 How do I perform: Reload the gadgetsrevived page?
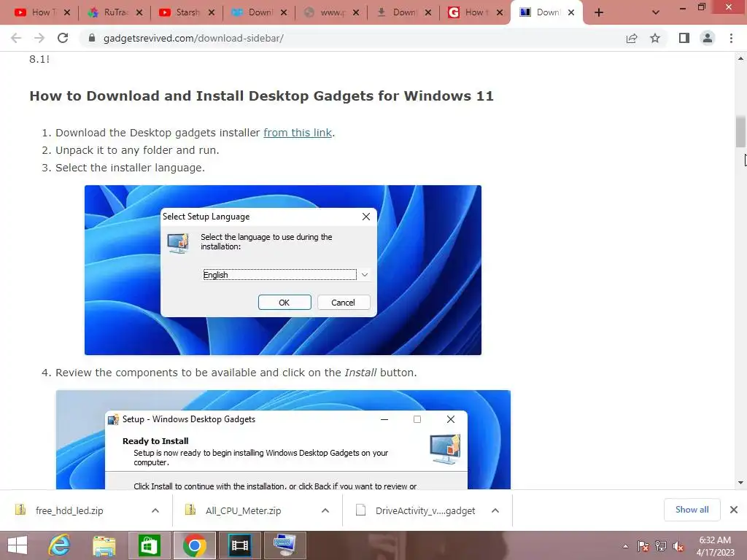63,38
